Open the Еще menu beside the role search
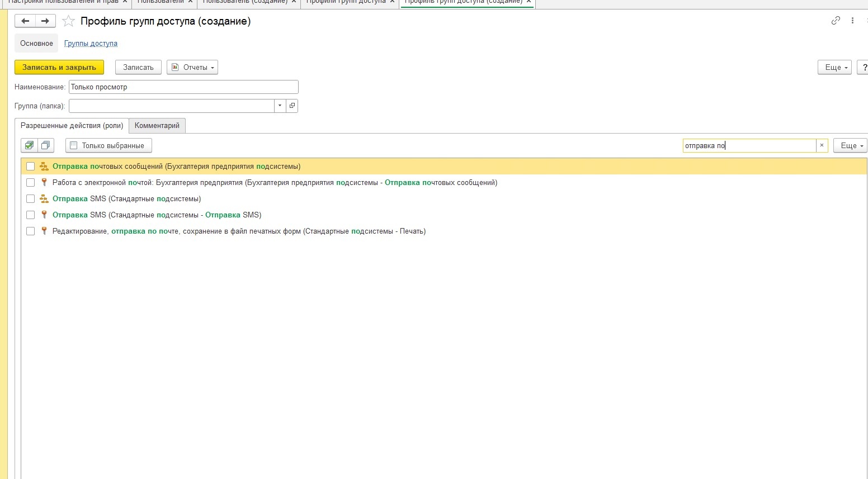 850,145
